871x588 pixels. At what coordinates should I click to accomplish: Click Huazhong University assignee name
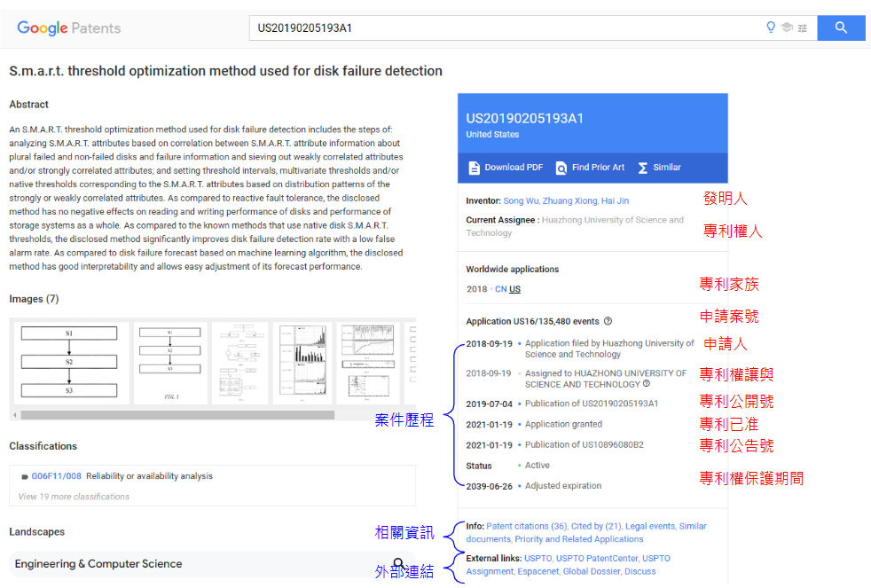tap(575, 226)
